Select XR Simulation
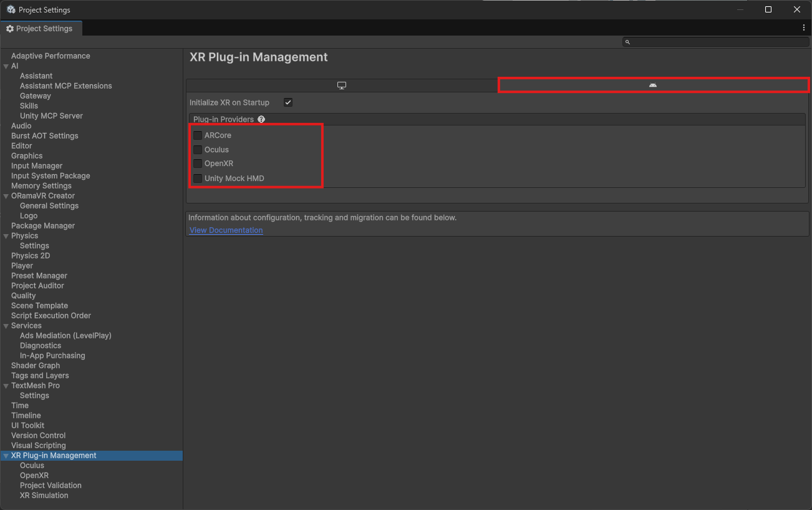The image size is (812, 510). 44,496
